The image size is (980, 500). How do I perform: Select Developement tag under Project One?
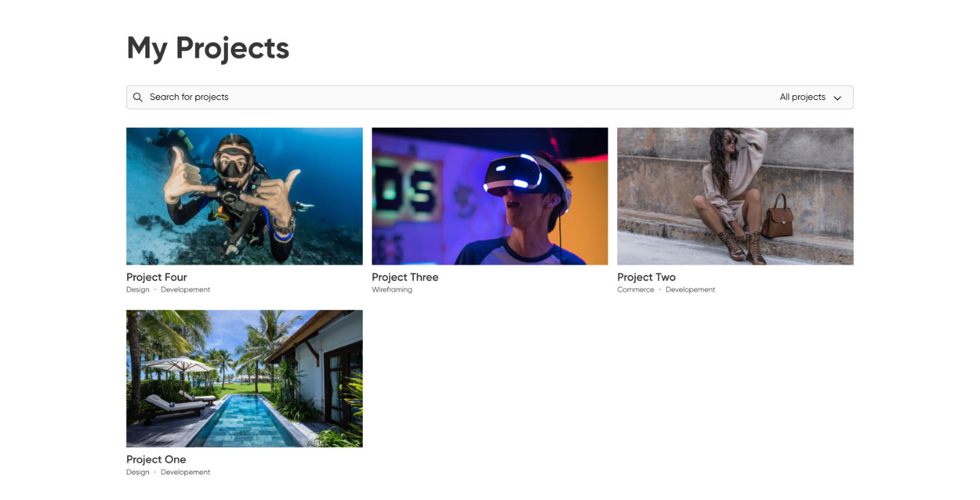coord(185,472)
